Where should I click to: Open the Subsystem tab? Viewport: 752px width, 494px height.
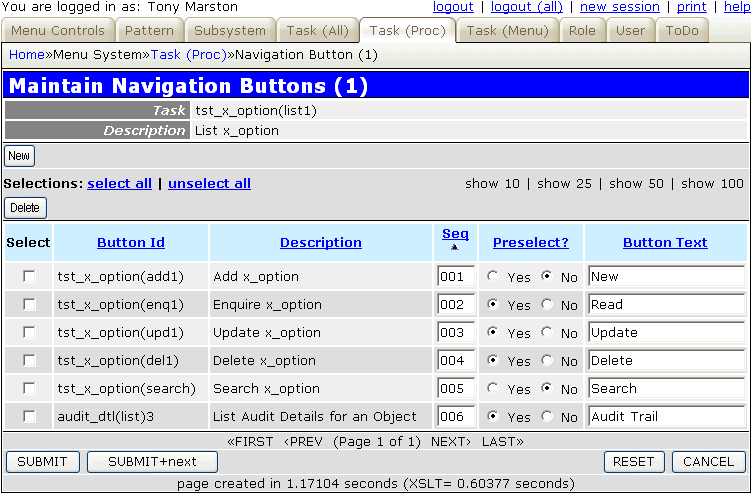[230, 31]
